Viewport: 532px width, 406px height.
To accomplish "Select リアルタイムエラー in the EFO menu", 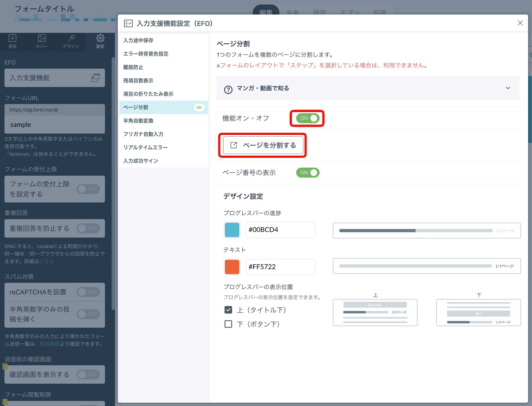I will 164,148.
